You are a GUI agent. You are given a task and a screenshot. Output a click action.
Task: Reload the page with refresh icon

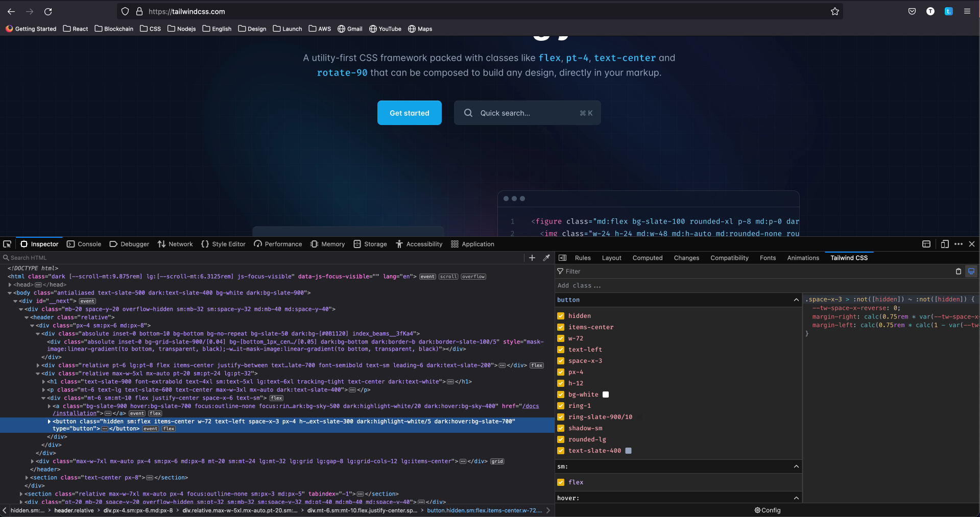pyautogui.click(x=48, y=11)
